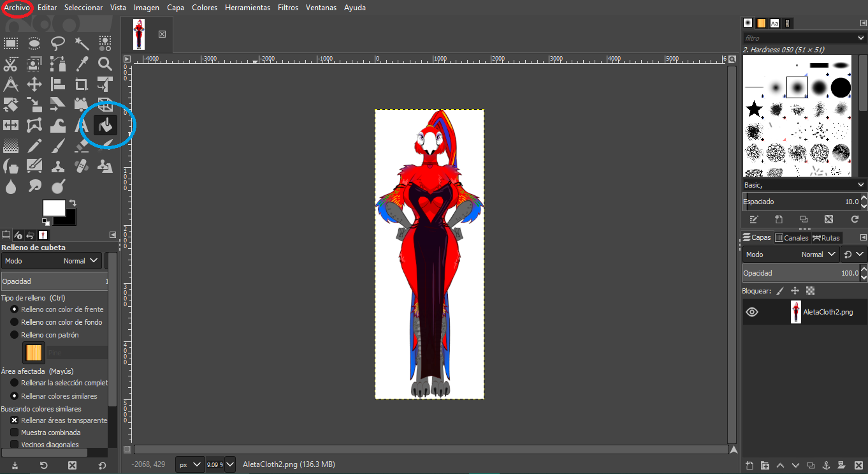The width and height of the screenshot is (868, 474).
Task: Switch to the Canales tab
Action: (791, 237)
